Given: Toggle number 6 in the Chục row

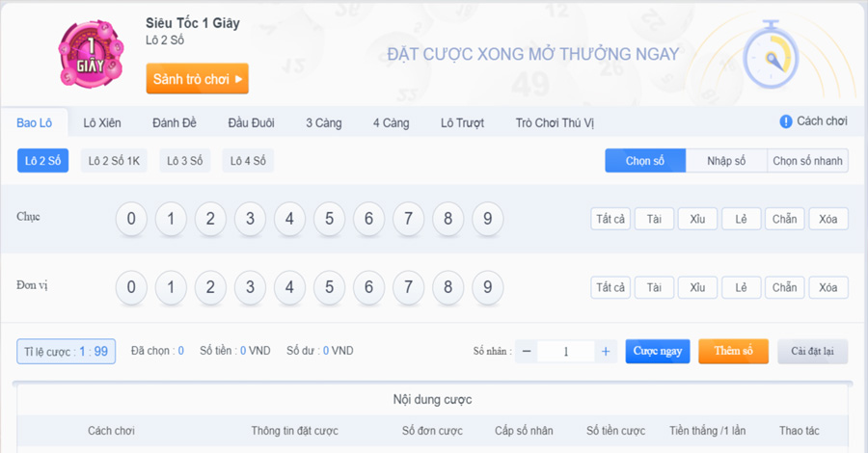Looking at the screenshot, I should point(368,219).
